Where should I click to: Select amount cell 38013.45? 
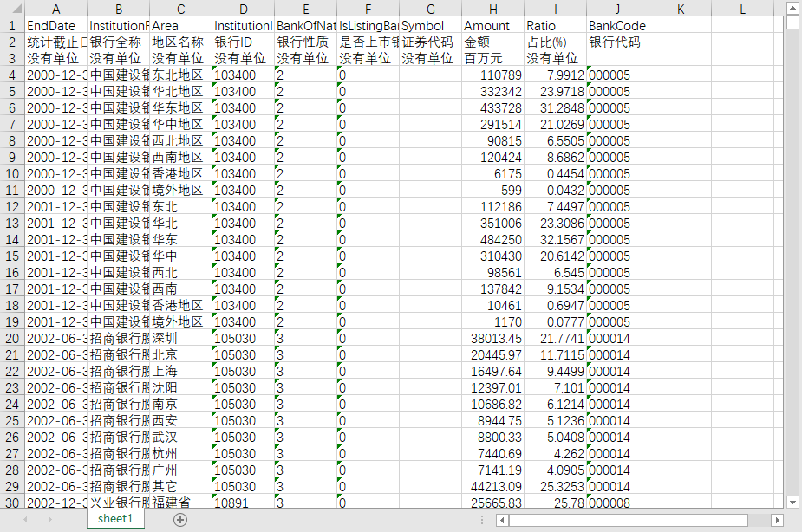[x=493, y=338]
